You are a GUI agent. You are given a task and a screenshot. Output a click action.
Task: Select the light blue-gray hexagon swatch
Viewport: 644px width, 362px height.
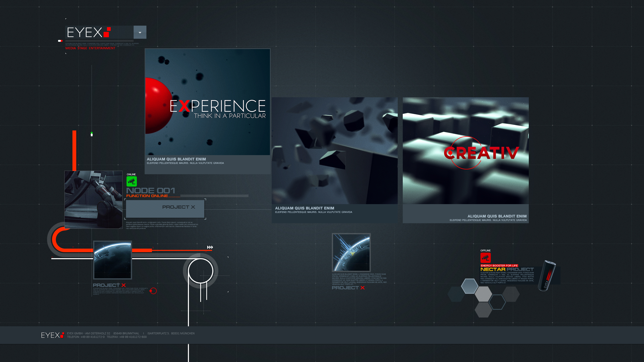coord(469,286)
